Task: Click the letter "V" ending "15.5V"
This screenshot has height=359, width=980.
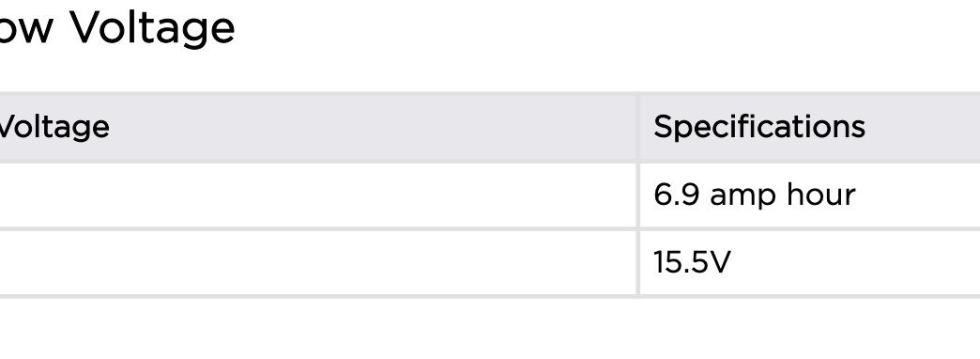Action: [719, 263]
